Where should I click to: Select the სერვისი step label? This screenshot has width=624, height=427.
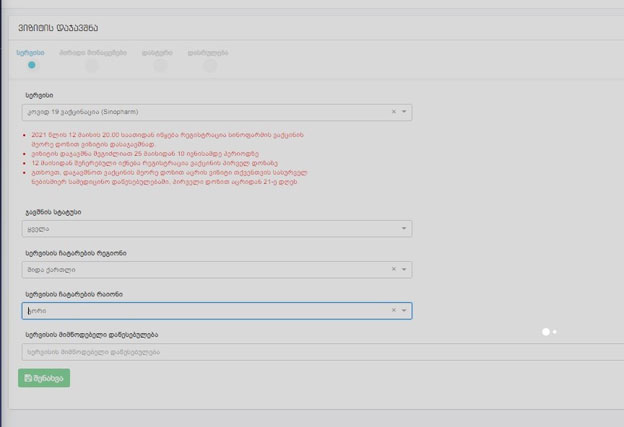[30, 51]
